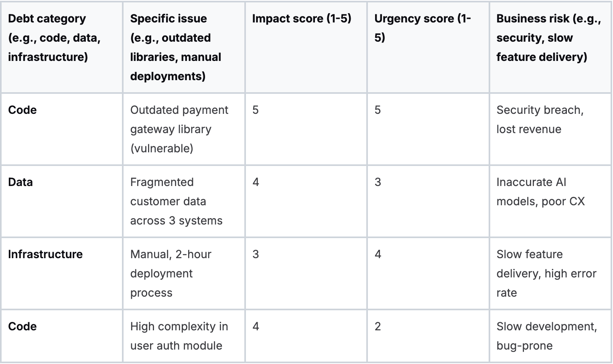Select the "Infrastructure" category cell
Screen dimensions: 613x364
point(45,254)
